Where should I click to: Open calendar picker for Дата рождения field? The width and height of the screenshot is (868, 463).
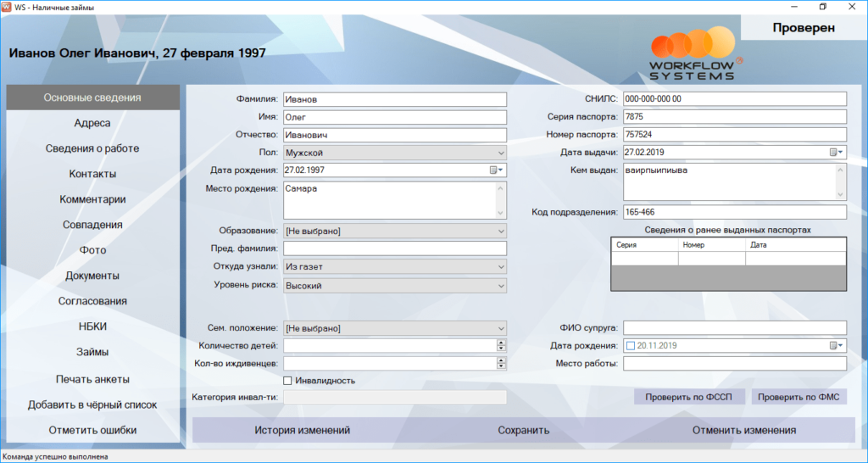497,170
